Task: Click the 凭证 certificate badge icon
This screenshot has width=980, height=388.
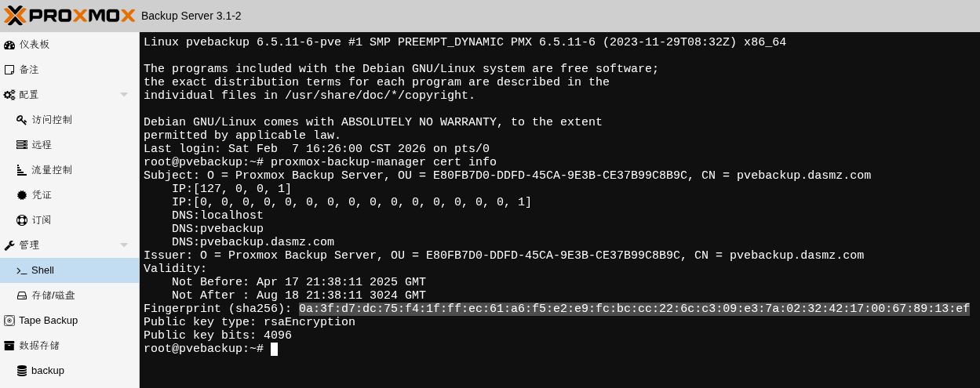Action: click(22, 195)
